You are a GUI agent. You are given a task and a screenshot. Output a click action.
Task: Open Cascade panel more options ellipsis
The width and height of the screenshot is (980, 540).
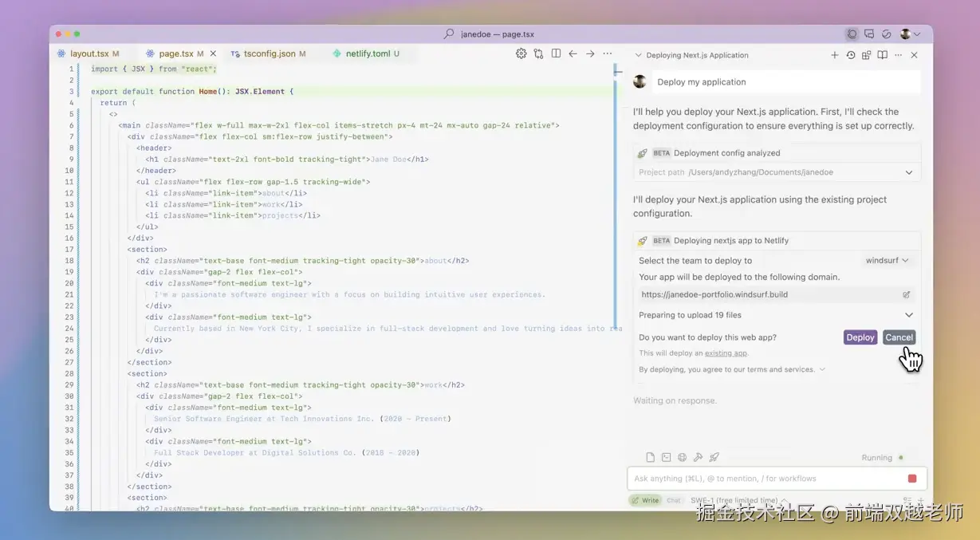[x=899, y=55]
